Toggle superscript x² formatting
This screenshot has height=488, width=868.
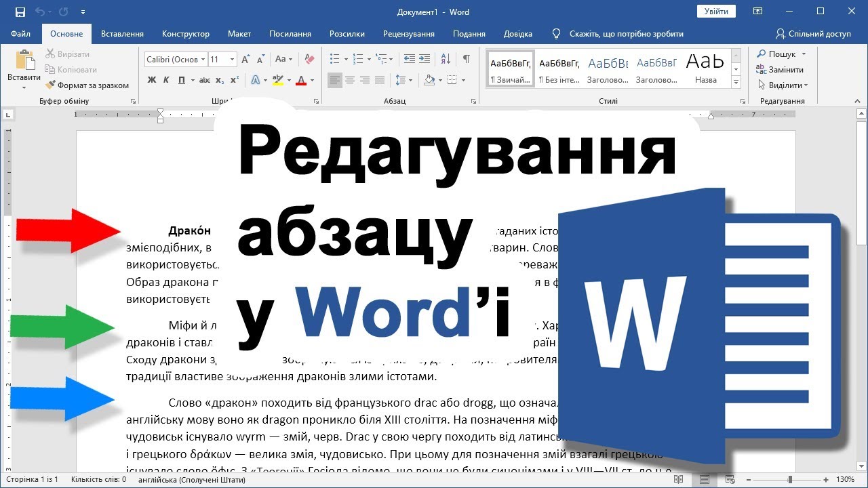(x=235, y=80)
